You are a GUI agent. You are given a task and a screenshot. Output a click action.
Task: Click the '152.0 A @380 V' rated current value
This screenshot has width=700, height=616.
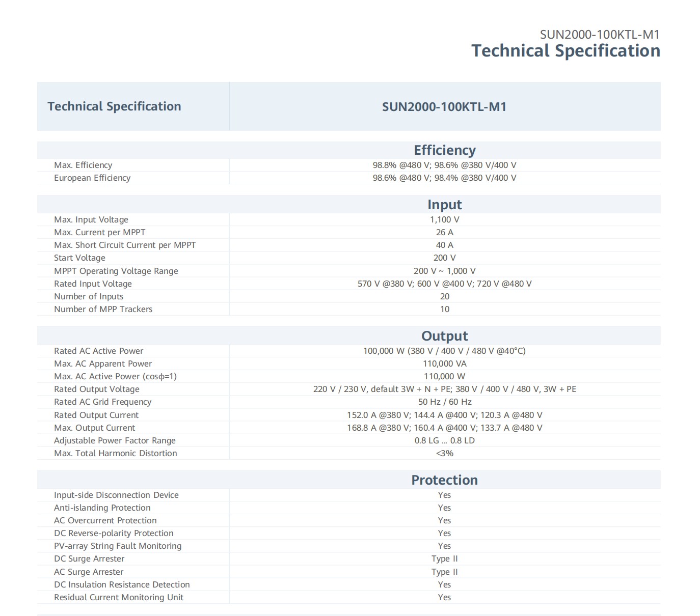click(x=380, y=415)
